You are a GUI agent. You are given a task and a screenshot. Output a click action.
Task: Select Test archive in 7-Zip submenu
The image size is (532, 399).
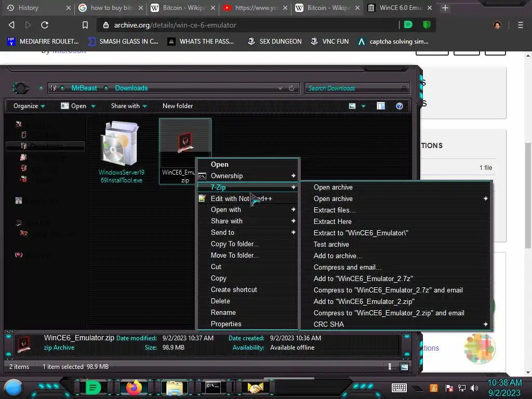tap(396, 244)
